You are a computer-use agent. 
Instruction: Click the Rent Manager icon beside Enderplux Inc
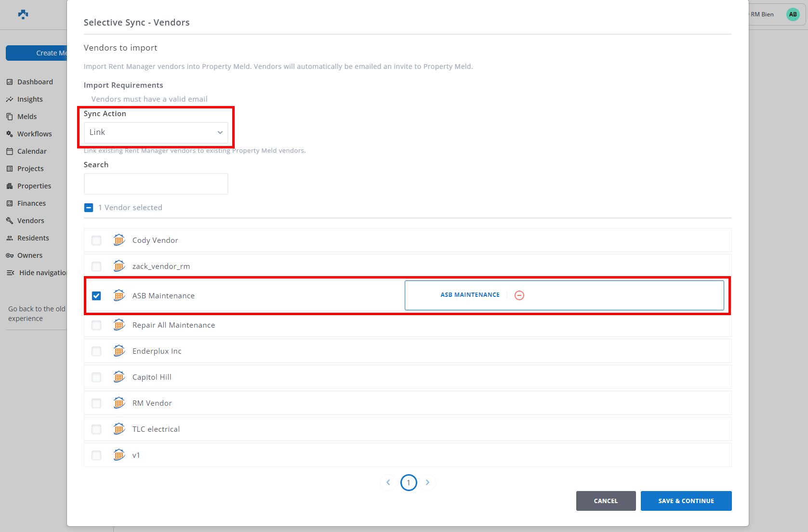[119, 351]
